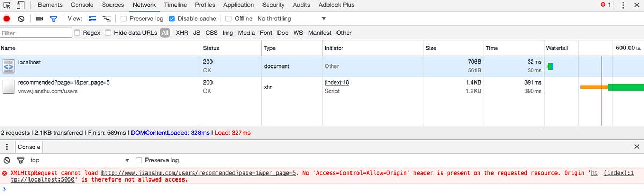The height and width of the screenshot is (196, 644).
Task: Enable the Offline checkbox
Action: pyautogui.click(x=229, y=19)
